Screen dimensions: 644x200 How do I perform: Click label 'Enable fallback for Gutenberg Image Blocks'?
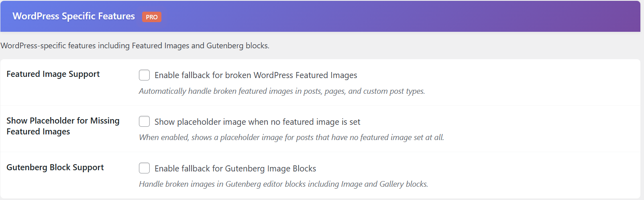[235, 169]
